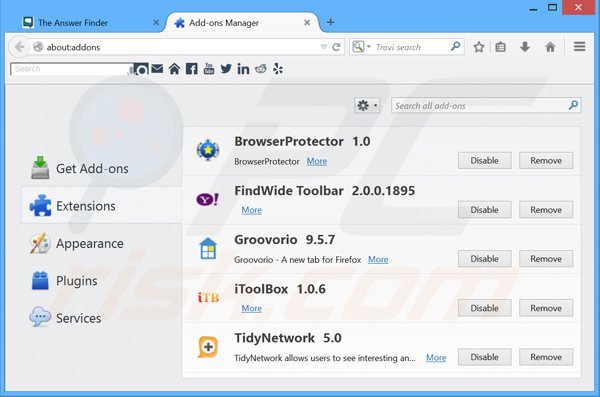
Task: Click the Groovorio house icon
Action: tap(208, 248)
